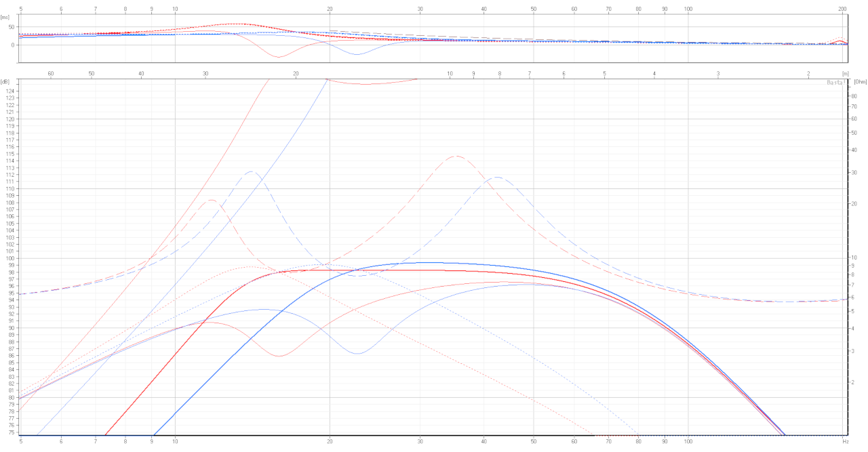Click the Basta! watermark text
Viewport: 868px width, 452px height.
(835, 83)
